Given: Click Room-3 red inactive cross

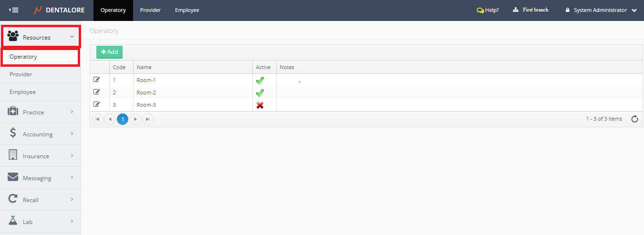Looking at the screenshot, I should click(260, 105).
